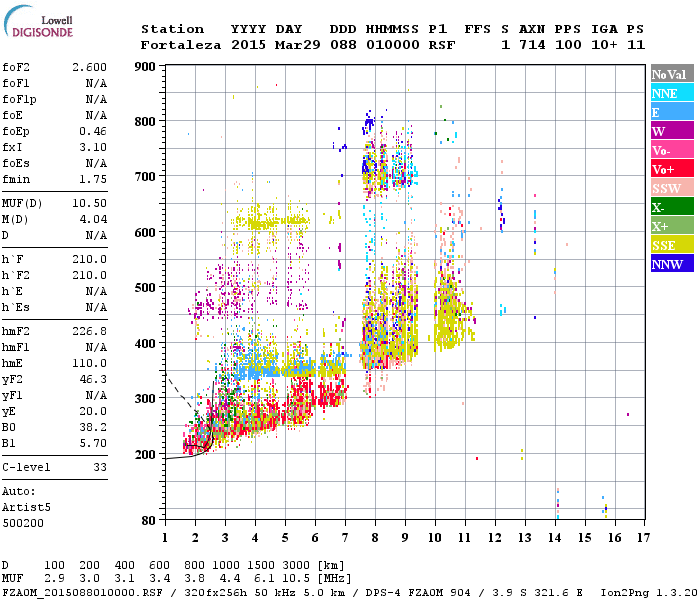Screen dimensions: 700x600
Task: Click the hmF2 value 226.8
Action: (89, 331)
